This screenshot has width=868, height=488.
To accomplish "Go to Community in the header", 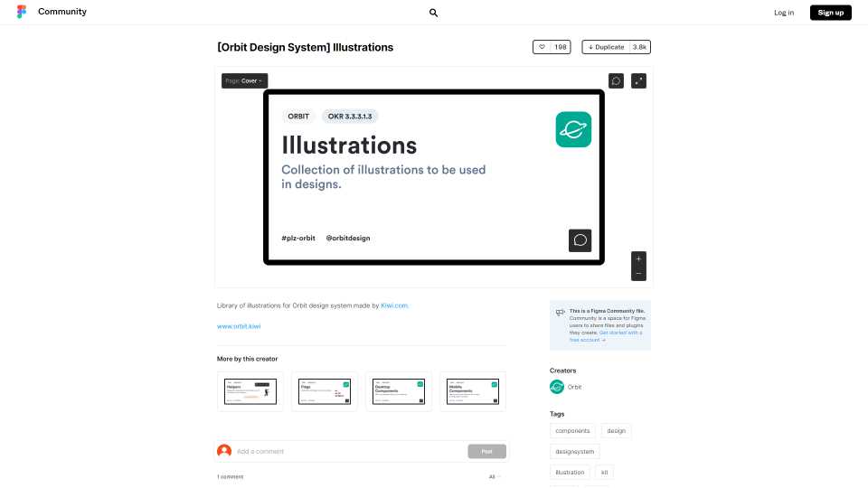I will 62,12.
